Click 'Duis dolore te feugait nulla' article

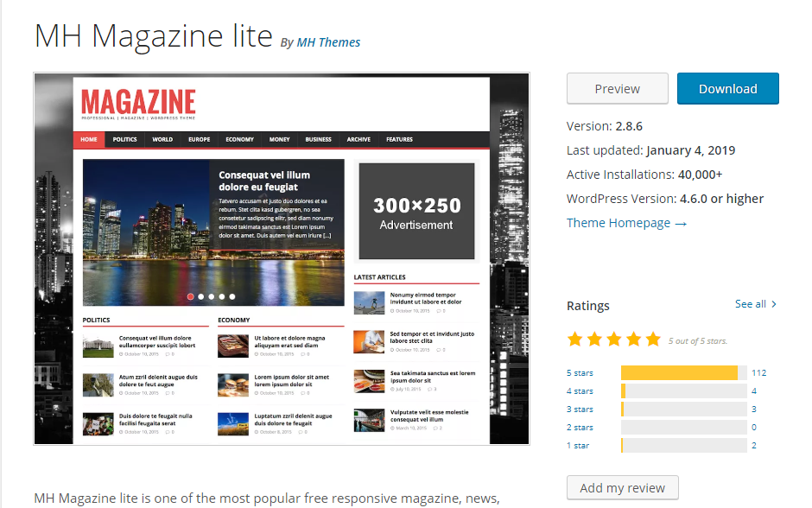[155, 420]
